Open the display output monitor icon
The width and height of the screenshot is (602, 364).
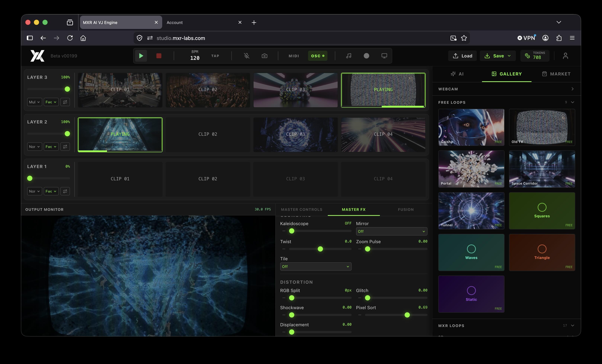384,56
